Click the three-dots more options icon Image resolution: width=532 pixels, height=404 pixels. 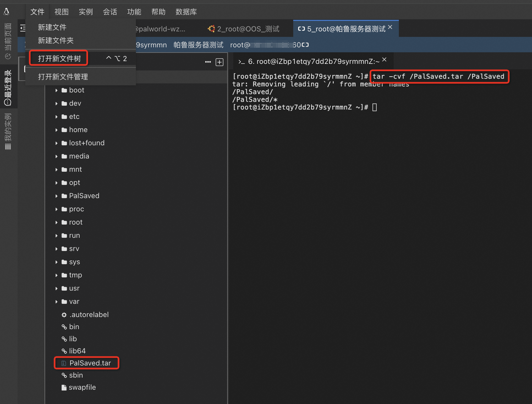pyautogui.click(x=208, y=62)
